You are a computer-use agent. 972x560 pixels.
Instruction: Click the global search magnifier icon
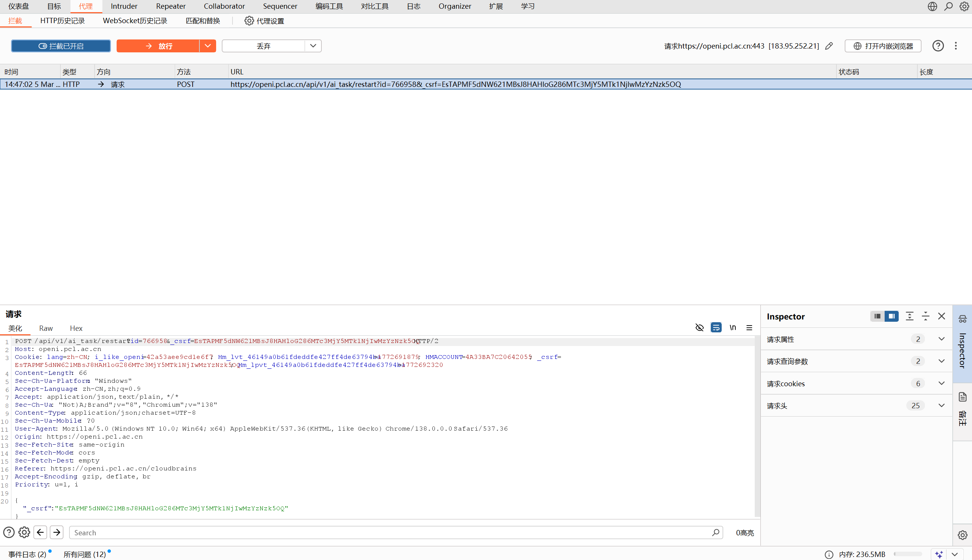pyautogui.click(x=948, y=6)
